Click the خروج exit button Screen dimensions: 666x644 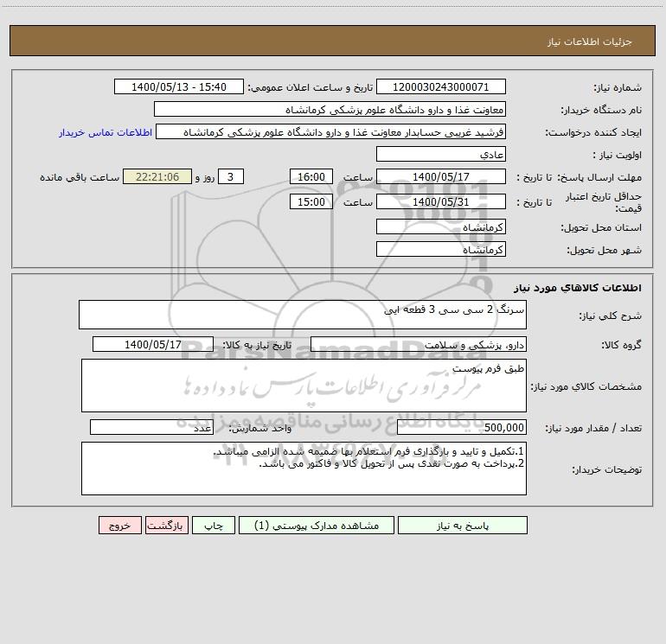119,525
